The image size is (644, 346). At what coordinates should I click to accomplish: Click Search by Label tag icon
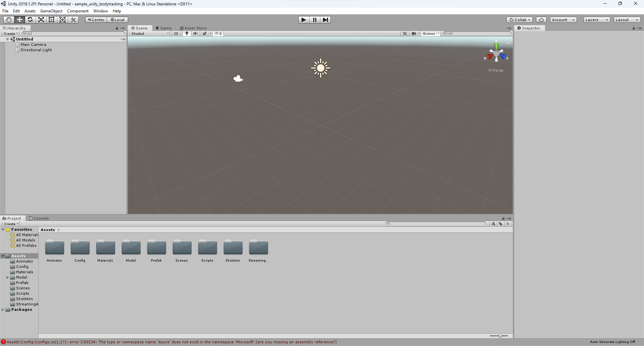tap(500, 224)
